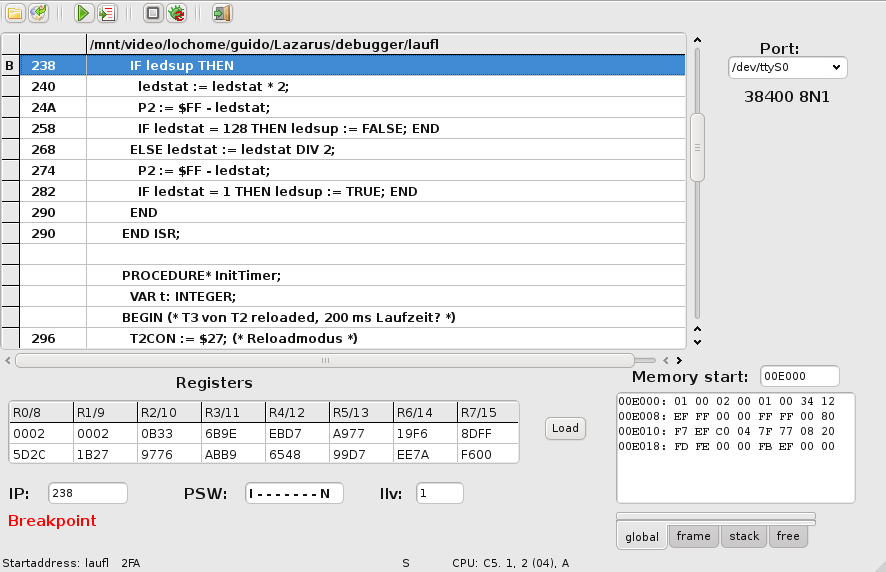Click memory dump row 00E010
This screenshot has height=572, width=886.
(x=726, y=431)
